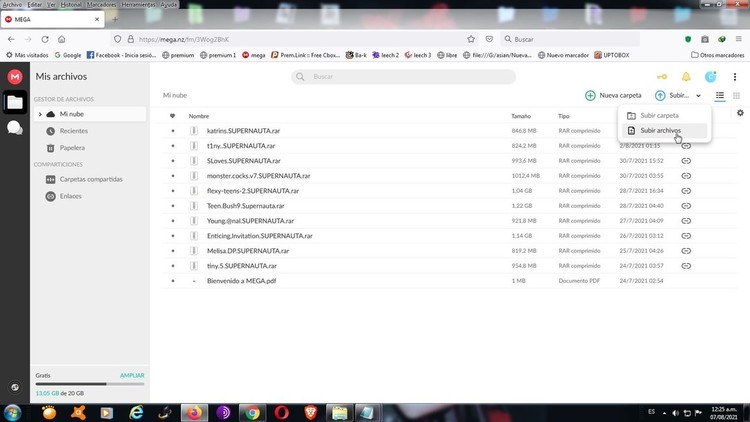Click the MEGA logo in the sidebar
Viewport: 750px width, 422px height.
point(15,76)
